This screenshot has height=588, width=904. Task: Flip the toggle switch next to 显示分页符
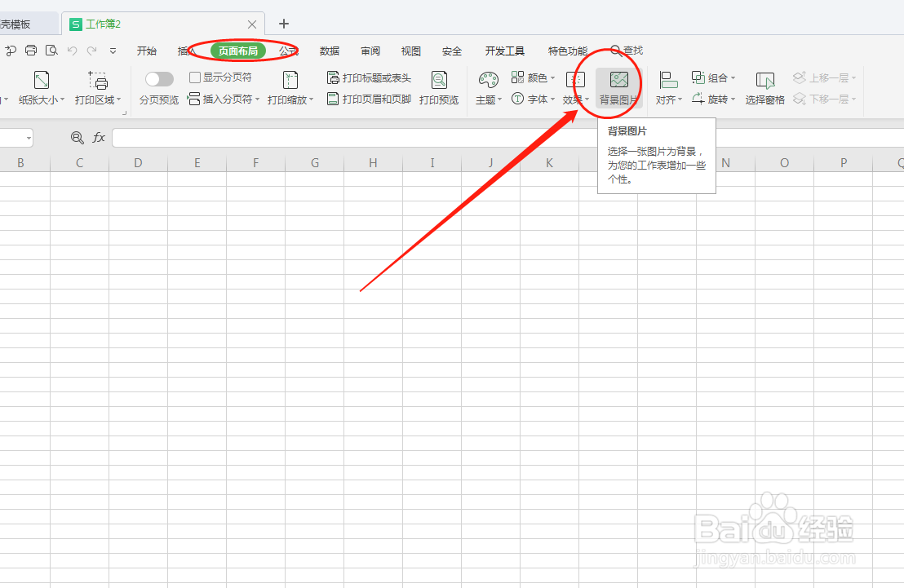pos(159,77)
